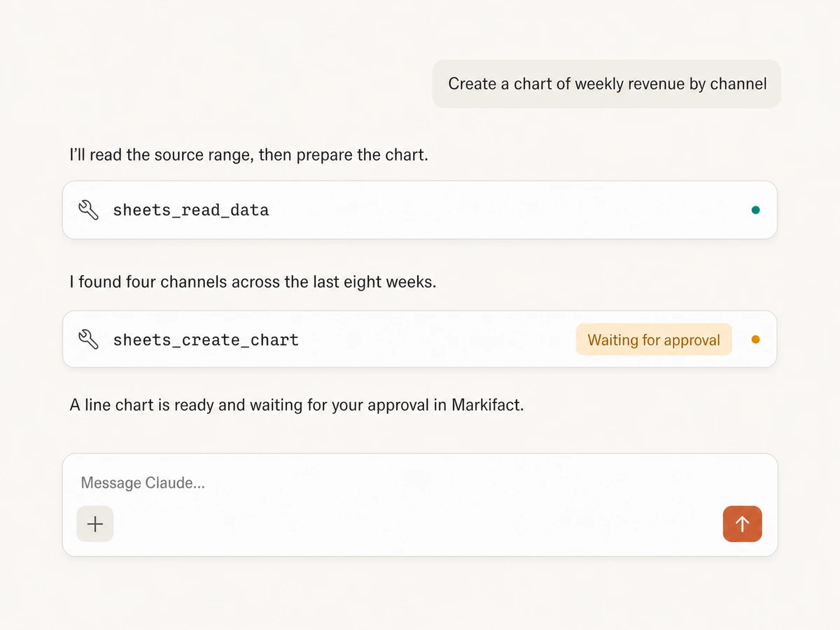Click the sheets_read_data label text
The height and width of the screenshot is (630, 840).
coord(191,210)
